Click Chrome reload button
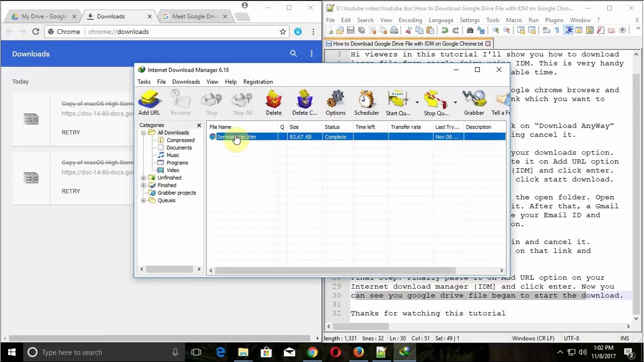 coord(36,32)
